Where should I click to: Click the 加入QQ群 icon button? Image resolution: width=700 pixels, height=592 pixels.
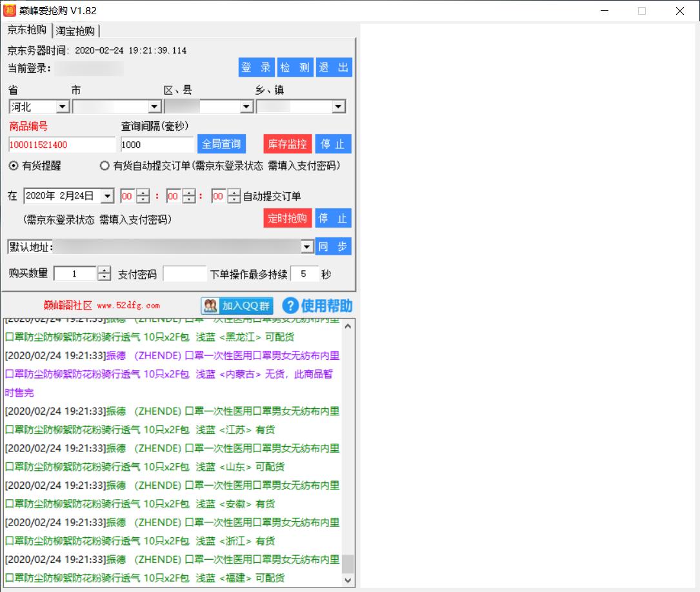[237, 305]
